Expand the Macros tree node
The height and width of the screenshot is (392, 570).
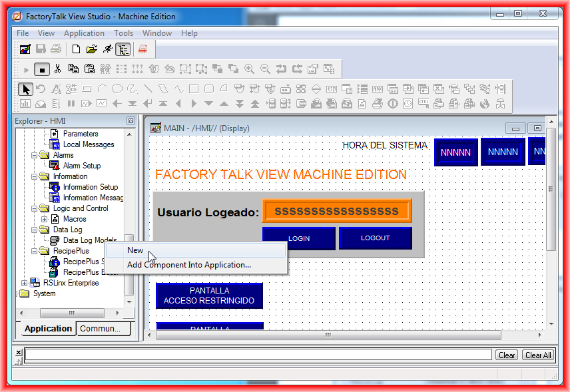(45, 219)
